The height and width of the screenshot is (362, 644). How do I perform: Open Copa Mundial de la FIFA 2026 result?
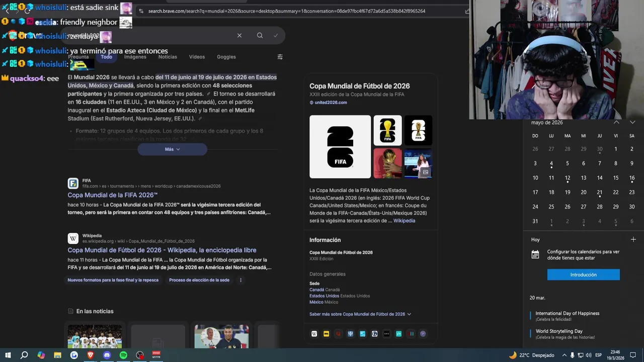click(x=113, y=195)
